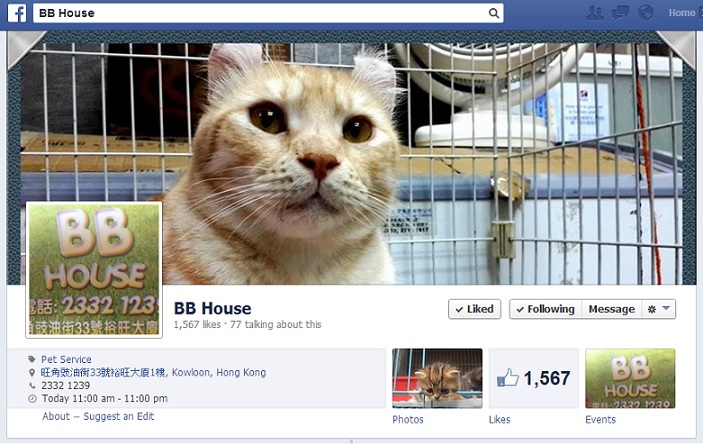Expand the dropdown arrow beside gear
Image resolution: width=703 pixels, height=445 pixels.
[x=666, y=308]
